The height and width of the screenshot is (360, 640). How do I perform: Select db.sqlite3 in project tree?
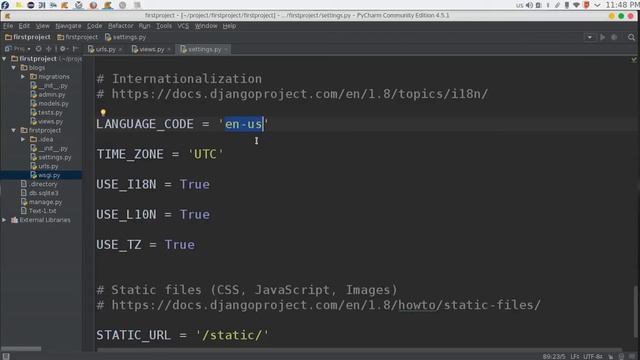click(40, 193)
